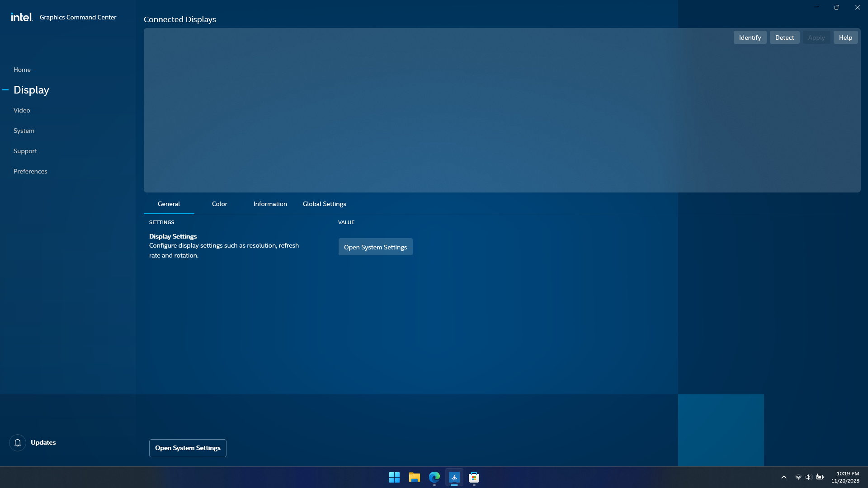This screenshot has height=488, width=868.
Task: Open File Explorer from the taskbar
Action: (x=414, y=477)
